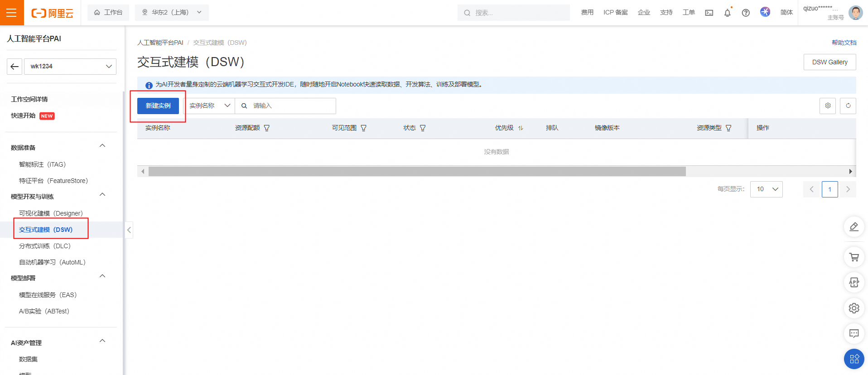The image size is (868, 375).
Task: Go to next page arrow
Action: pyautogui.click(x=848, y=189)
